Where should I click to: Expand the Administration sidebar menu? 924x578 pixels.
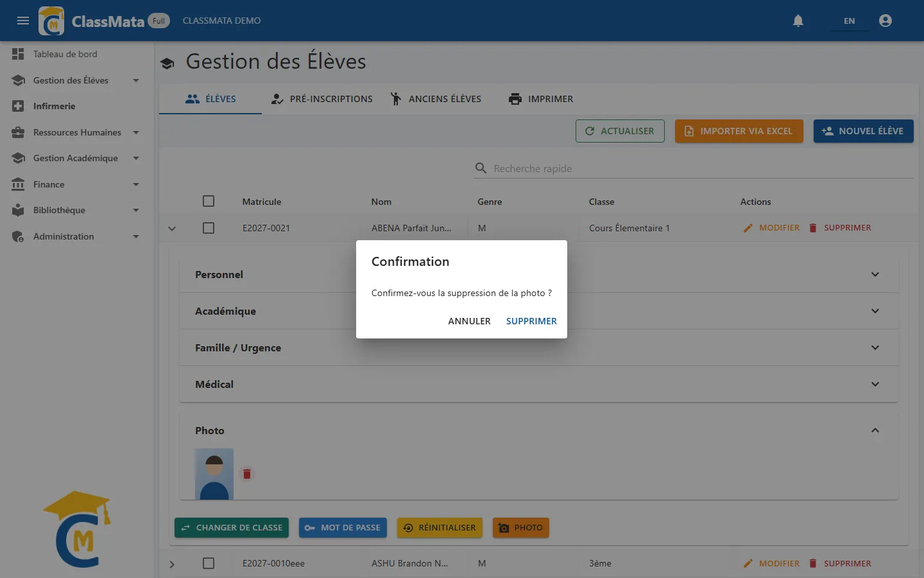[77, 236]
